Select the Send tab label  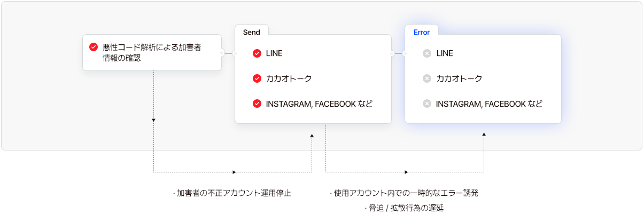[x=252, y=32]
